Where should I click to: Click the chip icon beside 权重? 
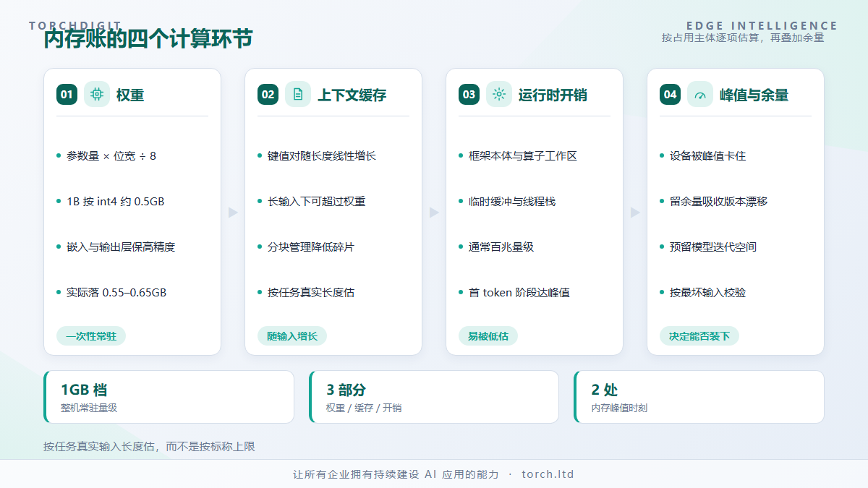(x=97, y=94)
